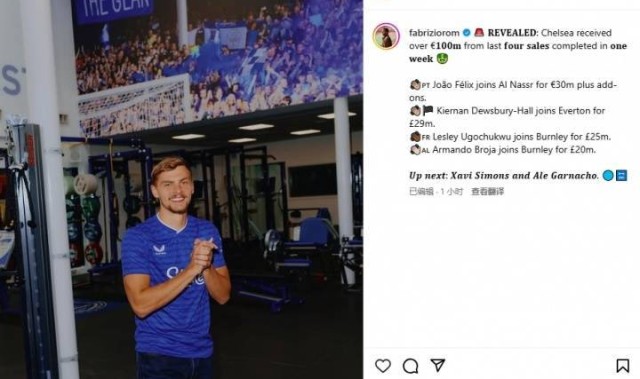
Task: Click the 1 小时 post timestamp
Action: pyautogui.click(x=451, y=191)
